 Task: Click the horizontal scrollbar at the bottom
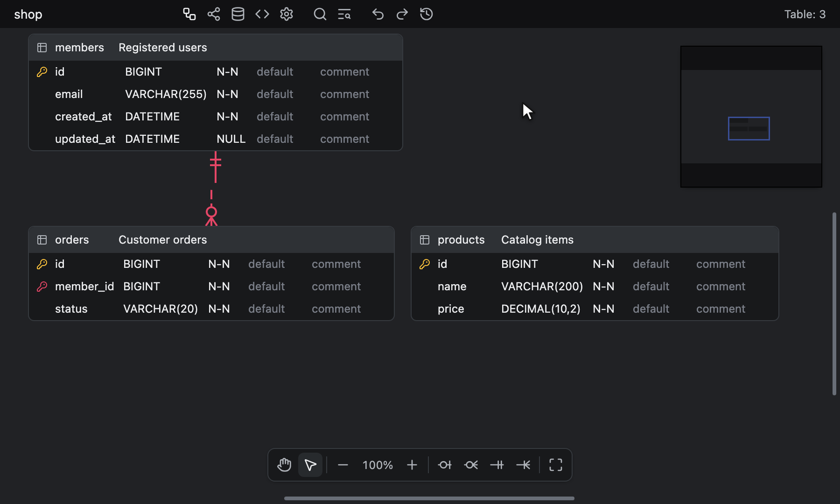429,498
